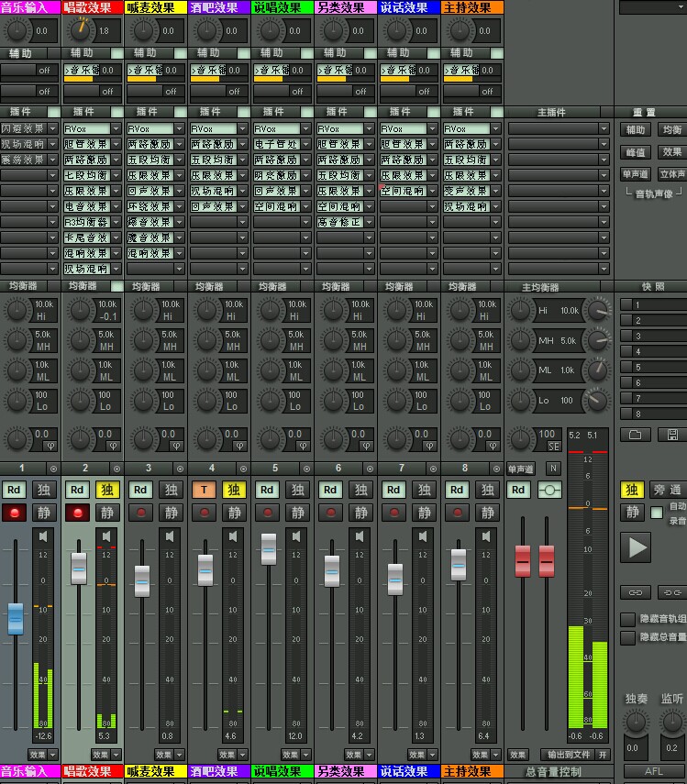
Task: Click the Hi EQ knob on track 4
Action: (x=206, y=311)
